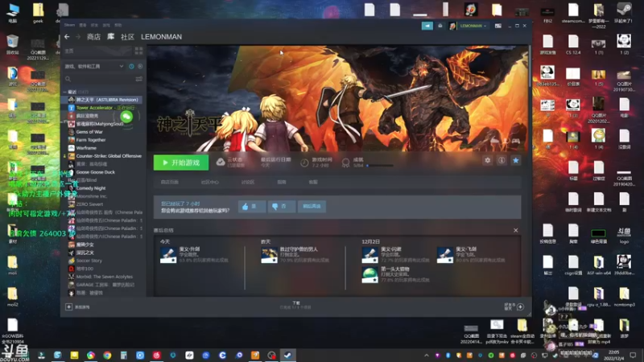Image resolution: width=644 pixels, height=362 pixels.
Task: Click the Warframe game icon
Action: (x=71, y=148)
